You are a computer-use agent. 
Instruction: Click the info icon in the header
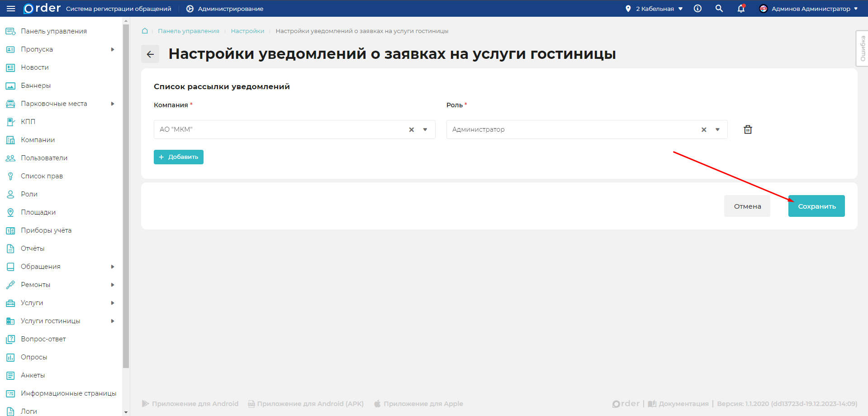click(x=697, y=8)
